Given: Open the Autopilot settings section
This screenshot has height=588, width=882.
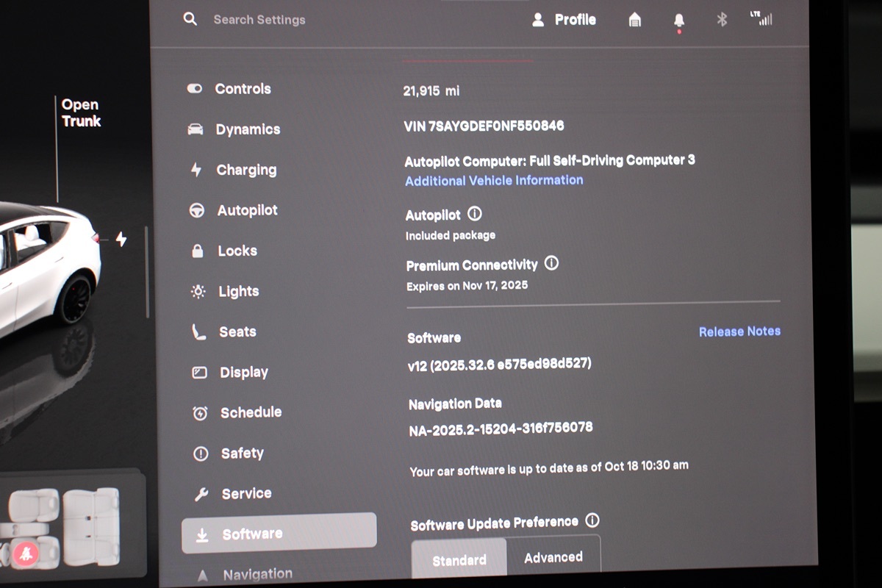Looking at the screenshot, I should pyautogui.click(x=247, y=210).
